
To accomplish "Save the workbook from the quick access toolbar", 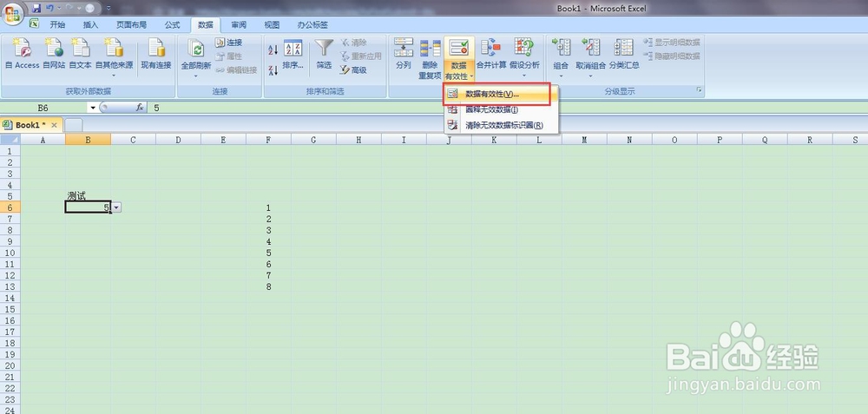I will point(36,9).
